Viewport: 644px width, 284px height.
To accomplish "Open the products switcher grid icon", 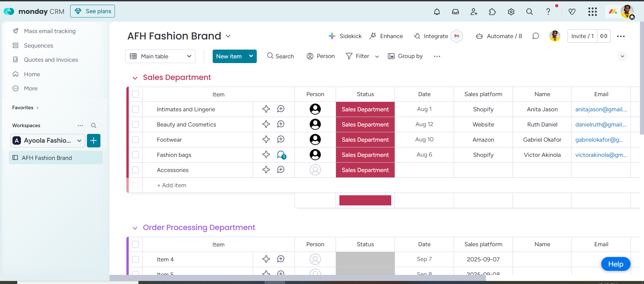I will (592, 12).
